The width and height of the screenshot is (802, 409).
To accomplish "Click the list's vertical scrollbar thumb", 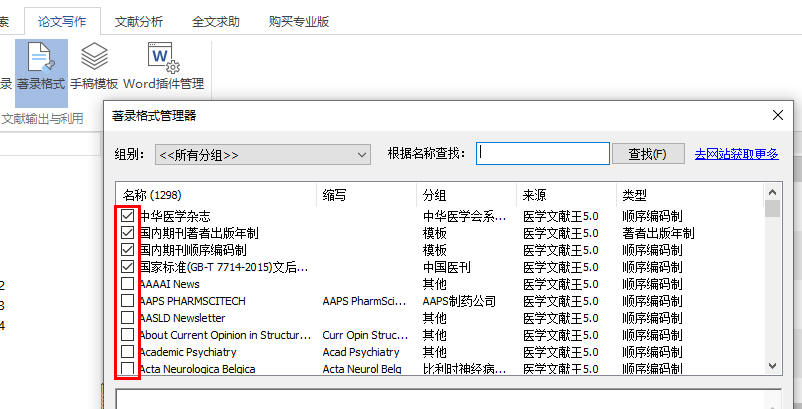I will click(772, 209).
